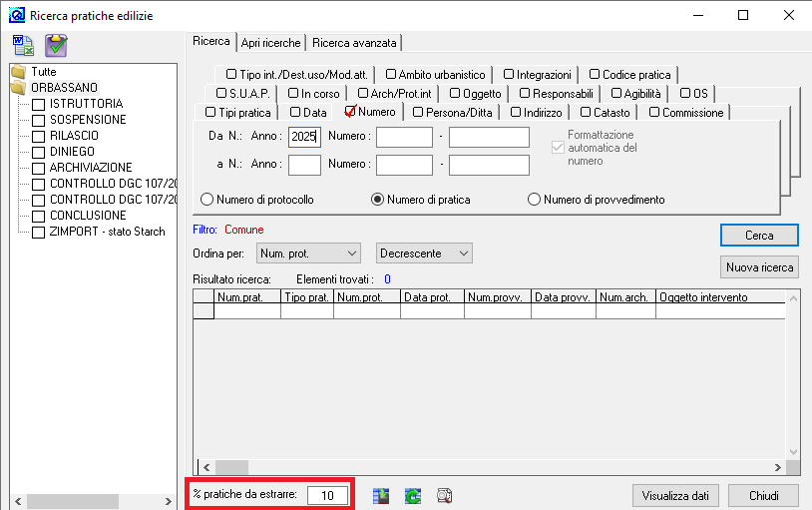Click the green download arrow icon at bottom
The height and width of the screenshot is (510, 812).
380,496
